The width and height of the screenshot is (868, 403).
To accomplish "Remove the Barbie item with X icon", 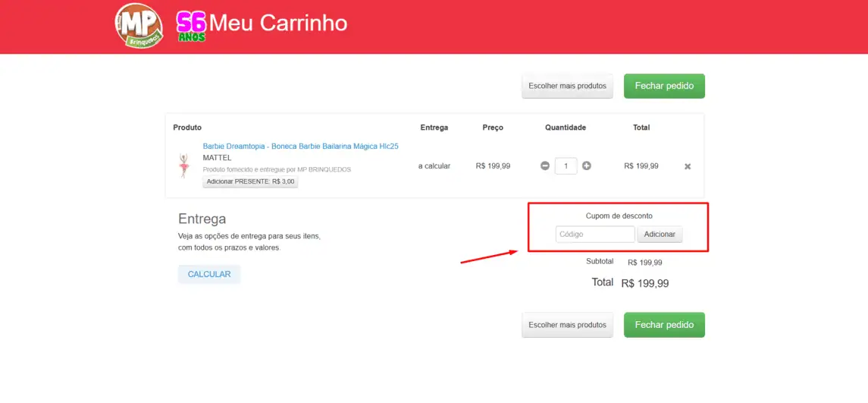I will click(x=688, y=166).
